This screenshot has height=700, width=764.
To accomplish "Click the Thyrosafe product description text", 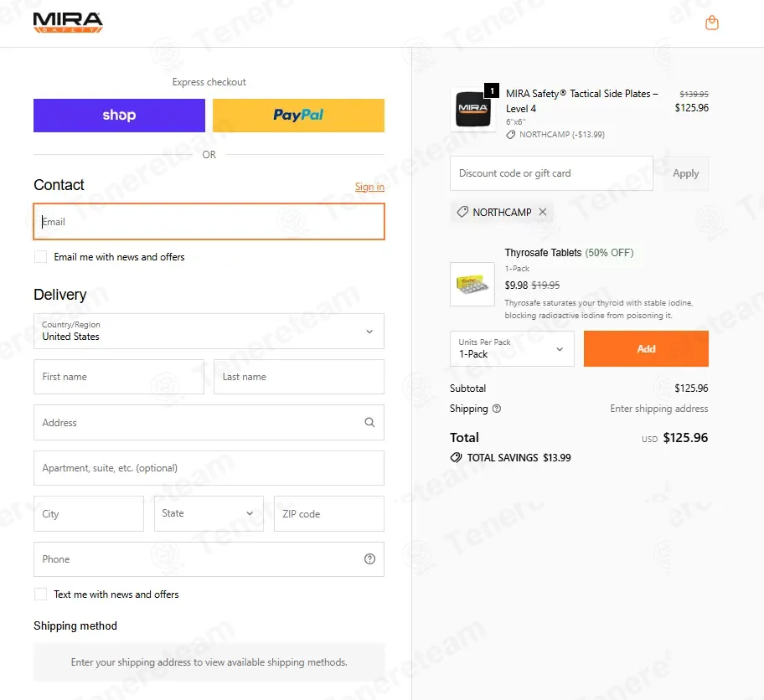I will coord(599,309).
